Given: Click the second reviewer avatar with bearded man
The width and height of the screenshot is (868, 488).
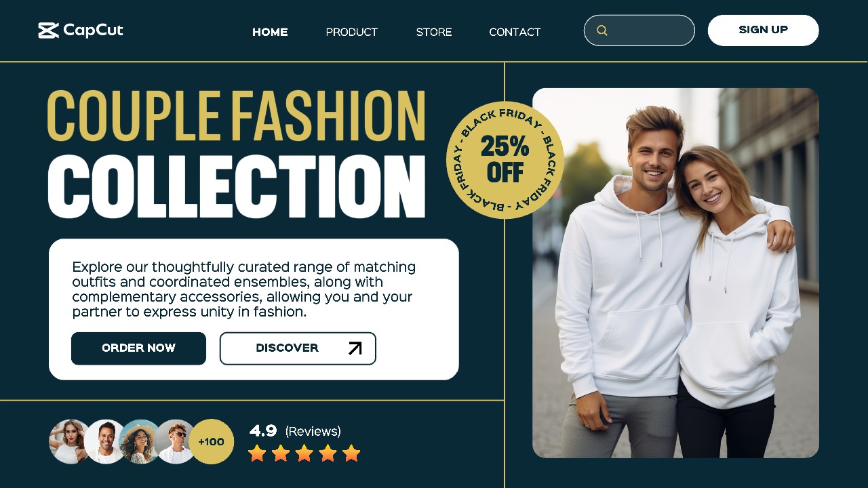Looking at the screenshot, I should pos(106,441).
